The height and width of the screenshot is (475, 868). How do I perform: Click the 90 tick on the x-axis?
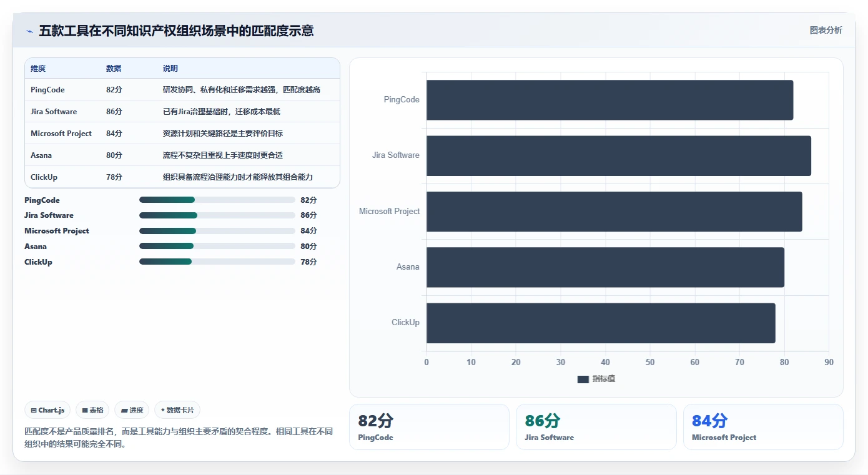(829, 363)
